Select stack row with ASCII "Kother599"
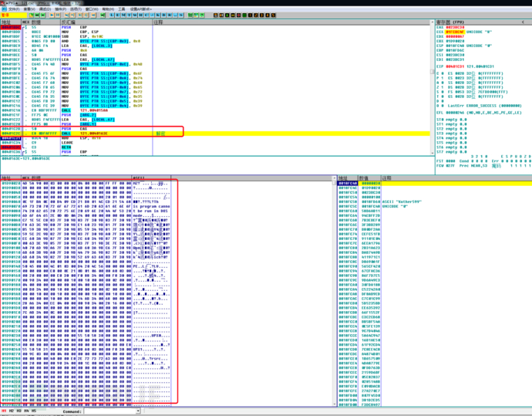The image size is (532, 416). [x=434, y=201]
